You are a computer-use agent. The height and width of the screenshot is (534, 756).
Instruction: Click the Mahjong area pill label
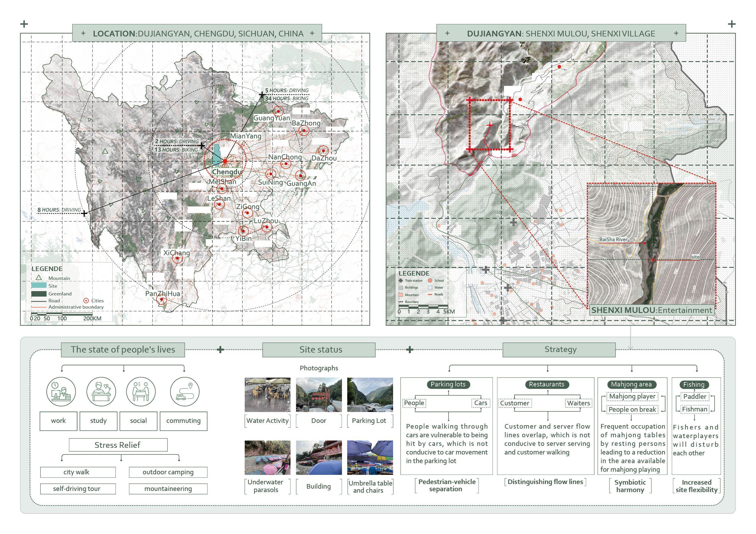(x=631, y=384)
